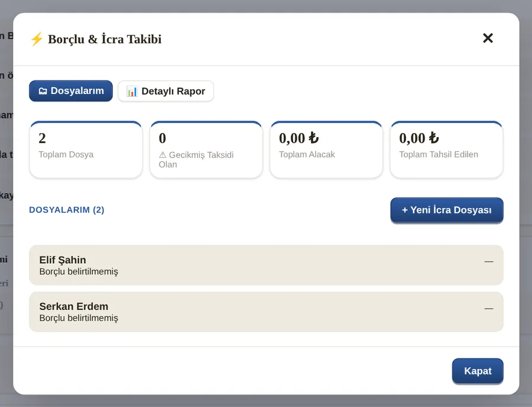This screenshot has height=407, width=532.
Task: Open the Detaylı Rapor tab
Action: click(x=166, y=91)
